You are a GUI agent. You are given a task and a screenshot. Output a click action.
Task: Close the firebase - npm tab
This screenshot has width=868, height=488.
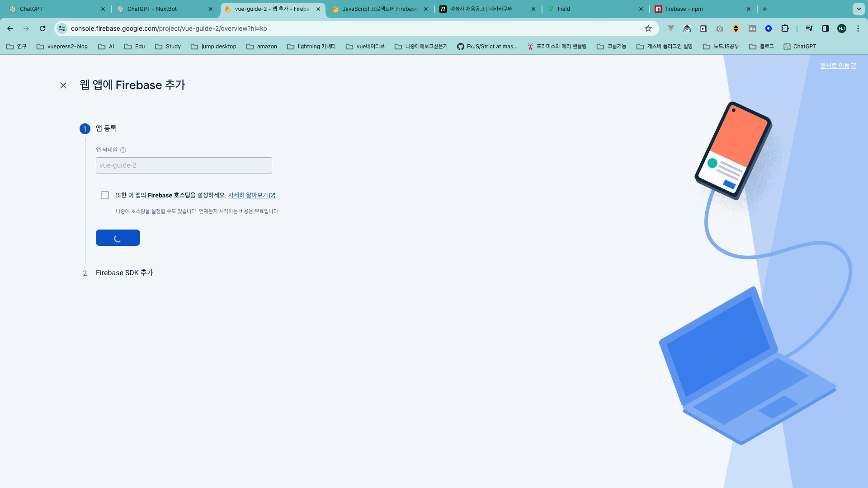pos(749,9)
